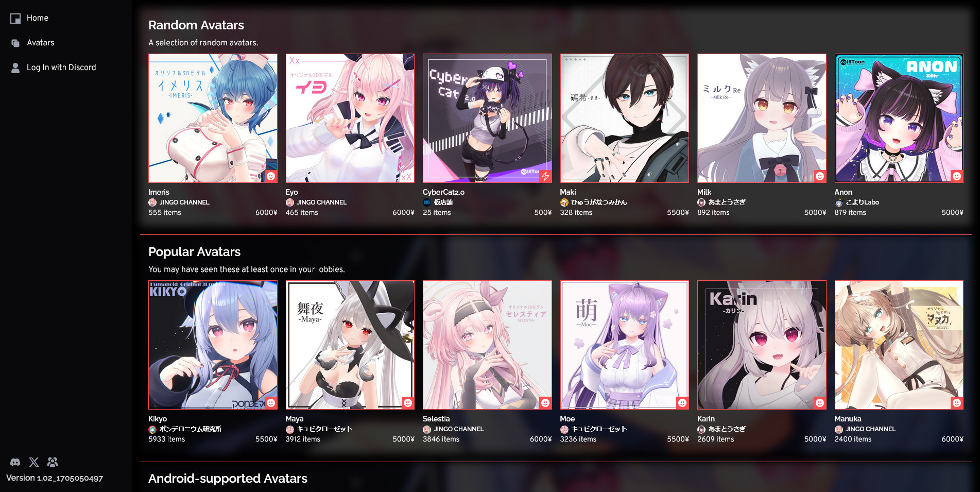Click the lightning badge on CyberCat2.0 thumbnail
Screen dimensions: 980x492
(545, 176)
